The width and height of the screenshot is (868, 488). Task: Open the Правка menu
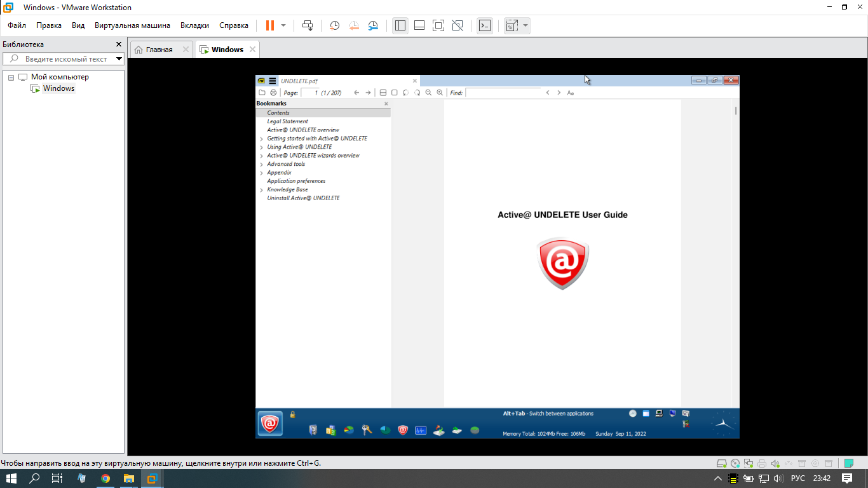click(49, 25)
